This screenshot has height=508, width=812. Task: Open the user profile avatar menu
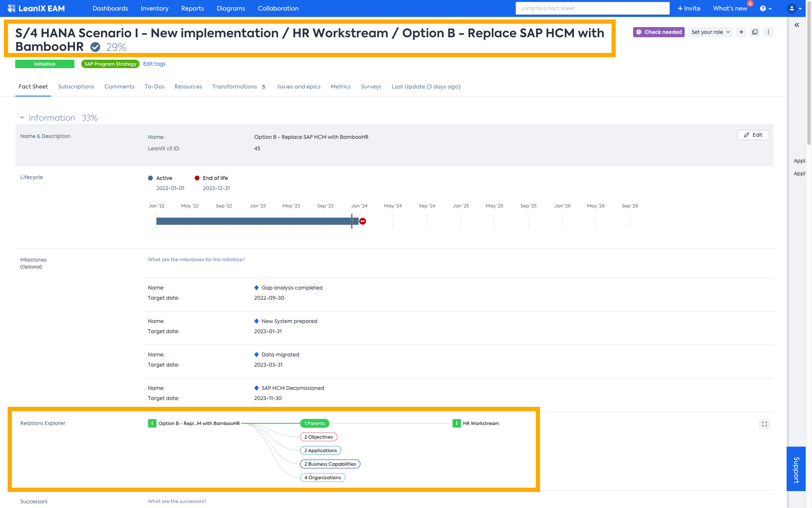tap(794, 8)
